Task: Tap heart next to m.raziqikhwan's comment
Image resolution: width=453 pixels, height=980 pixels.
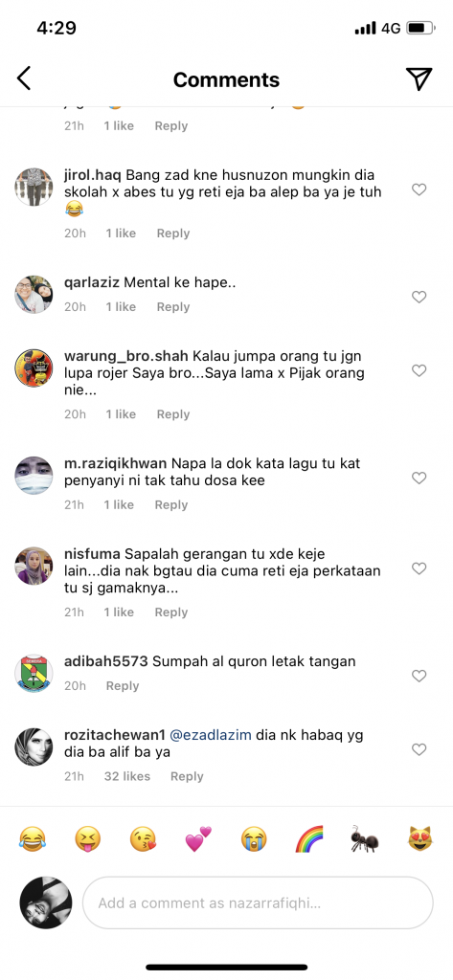Action: [x=419, y=479]
